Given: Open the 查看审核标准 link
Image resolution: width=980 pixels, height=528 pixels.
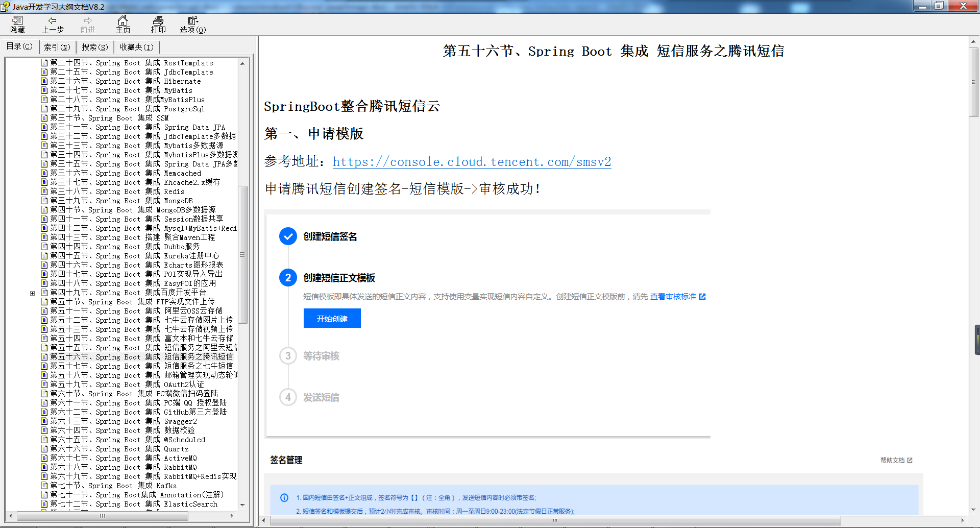Looking at the screenshot, I should [677, 297].
